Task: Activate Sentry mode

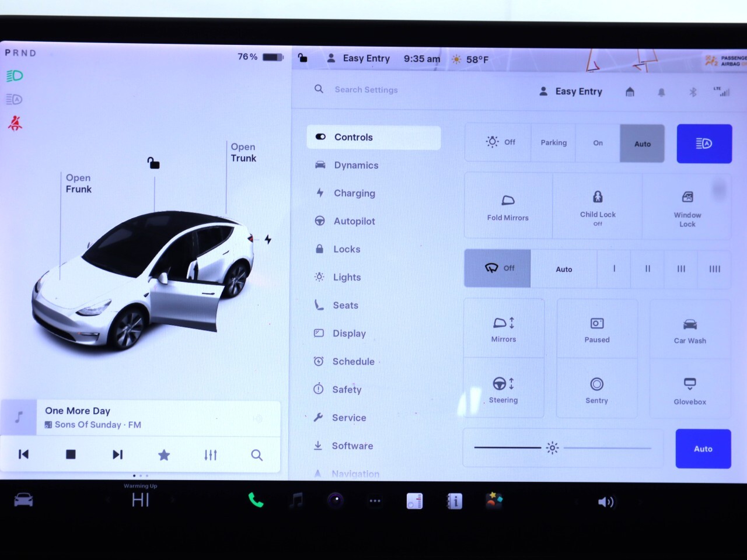Action: click(596, 390)
